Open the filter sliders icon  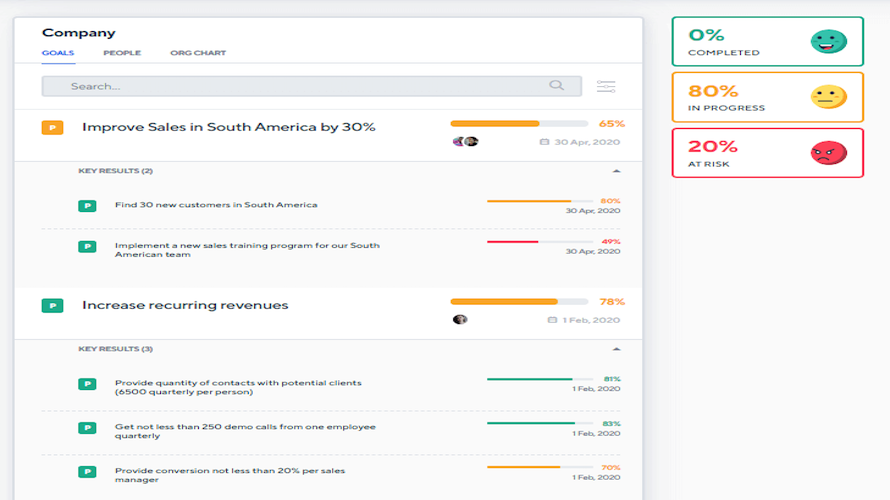point(606,86)
